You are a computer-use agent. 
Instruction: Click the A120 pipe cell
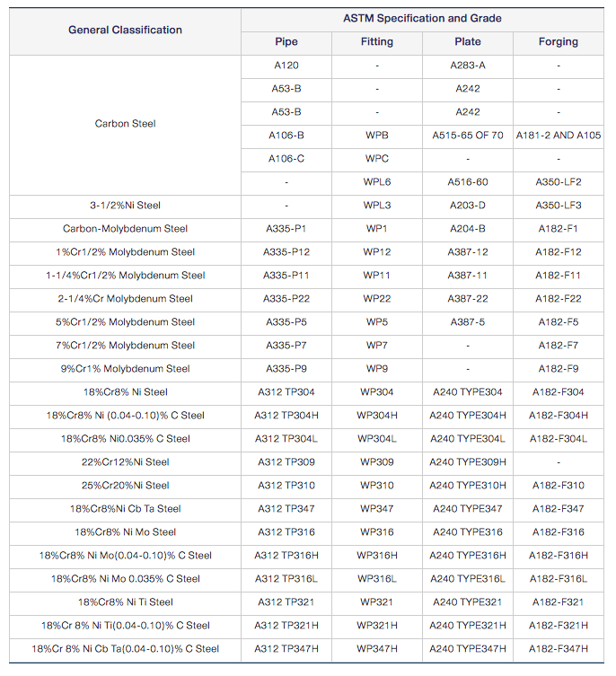pyautogui.click(x=286, y=66)
